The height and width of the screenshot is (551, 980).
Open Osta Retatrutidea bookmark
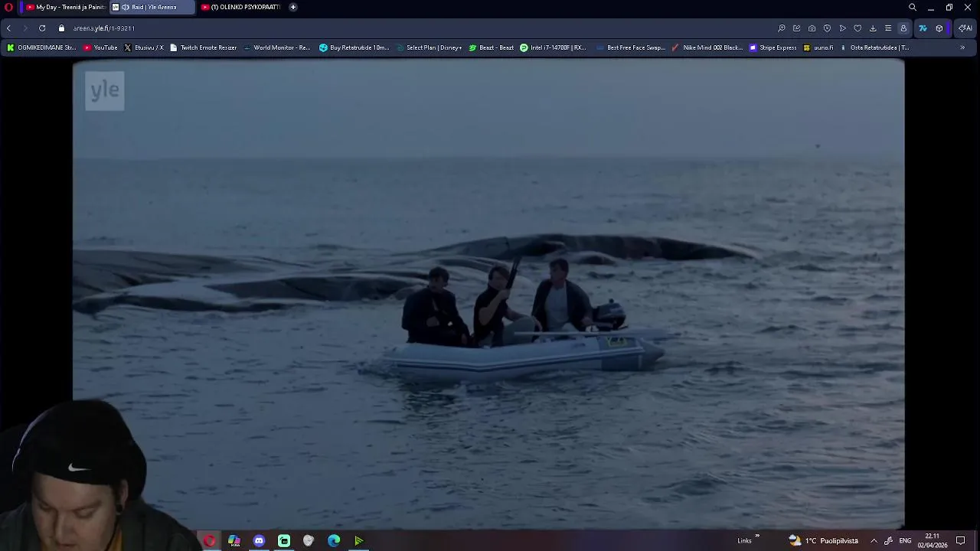tap(874, 47)
